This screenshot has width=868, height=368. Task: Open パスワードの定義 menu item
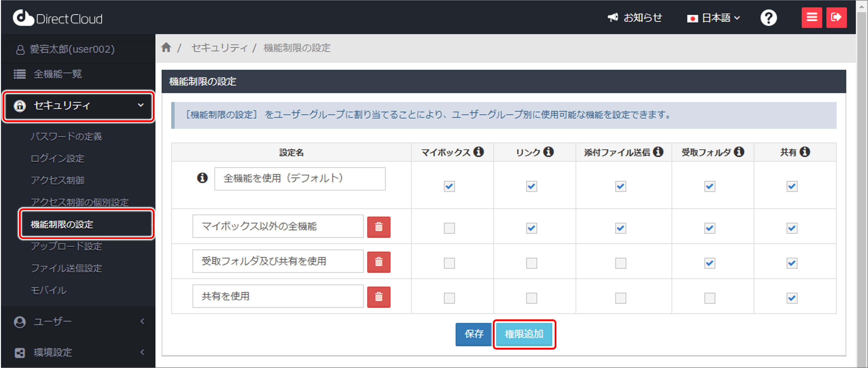point(66,136)
